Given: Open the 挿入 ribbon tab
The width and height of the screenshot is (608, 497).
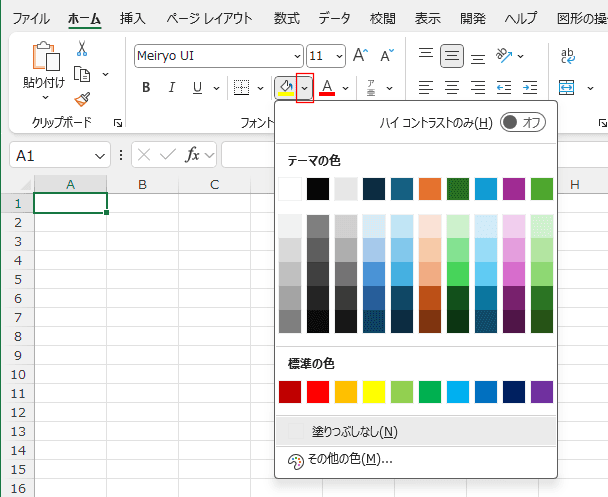Looking at the screenshot, I should (132, 18).
